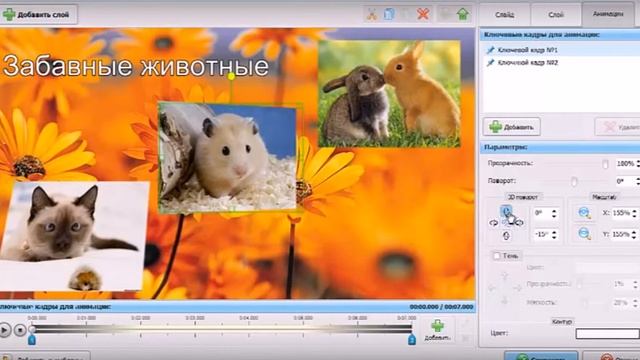Click the 3D rotation -15° stepper arrows
Viewport: 640px width, 360px height.
[554, 235]
